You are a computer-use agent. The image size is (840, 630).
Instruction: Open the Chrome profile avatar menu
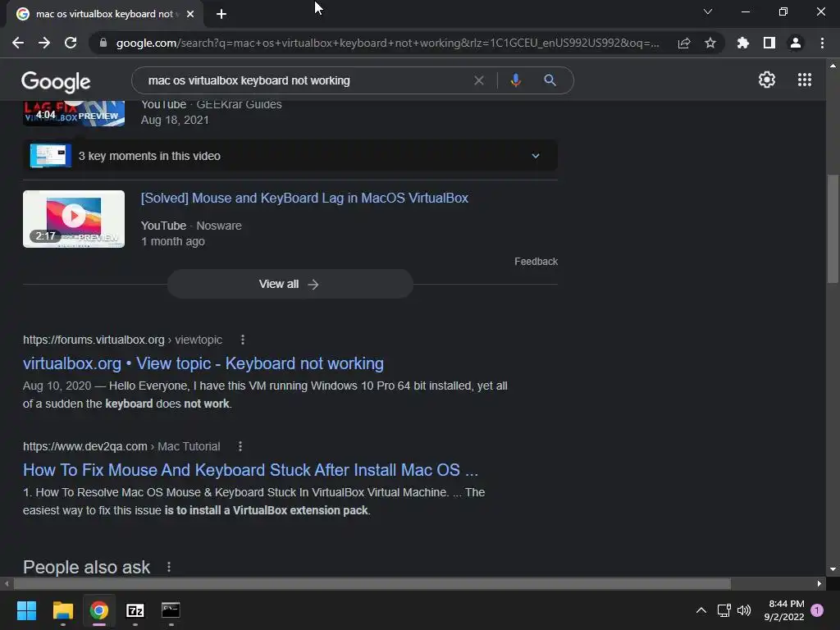796,43
